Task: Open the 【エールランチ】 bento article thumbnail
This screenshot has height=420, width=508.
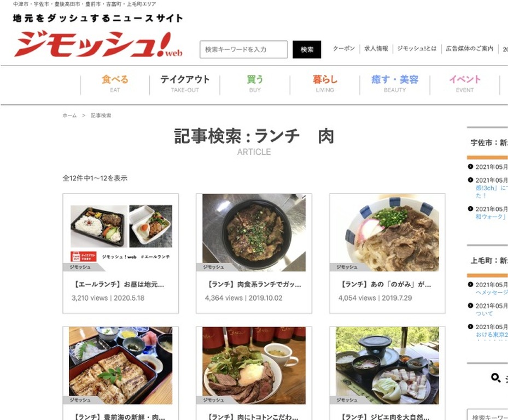Action: (121, 232)
